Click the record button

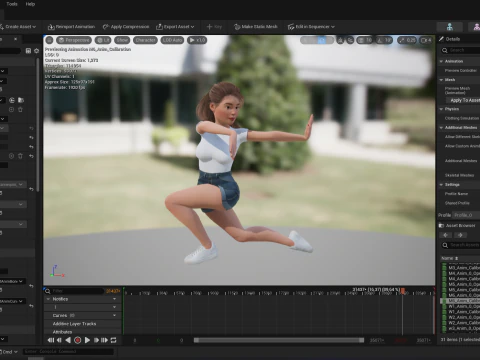point(78,340)
